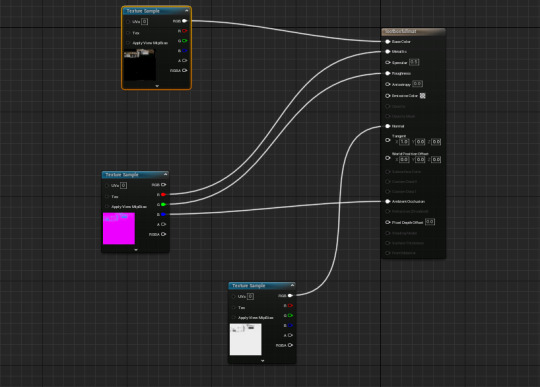Click the Pixel Depth Offset value field

(x=430, y=222)
